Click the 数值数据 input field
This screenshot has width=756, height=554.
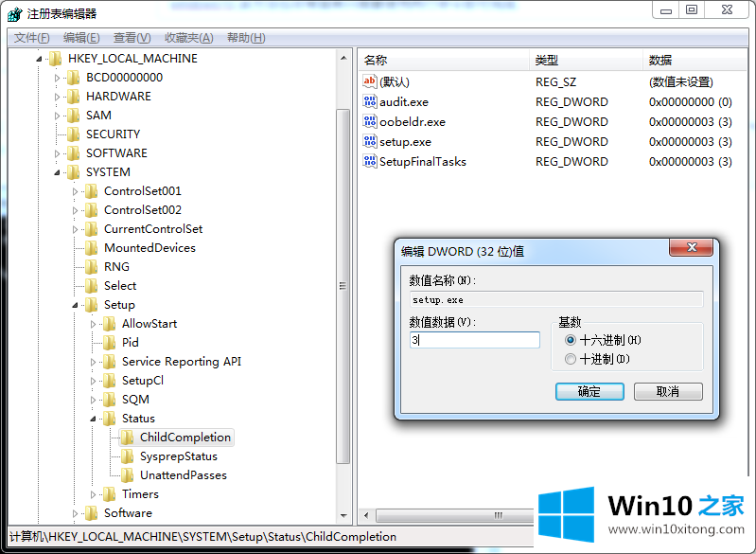point(474,340)
